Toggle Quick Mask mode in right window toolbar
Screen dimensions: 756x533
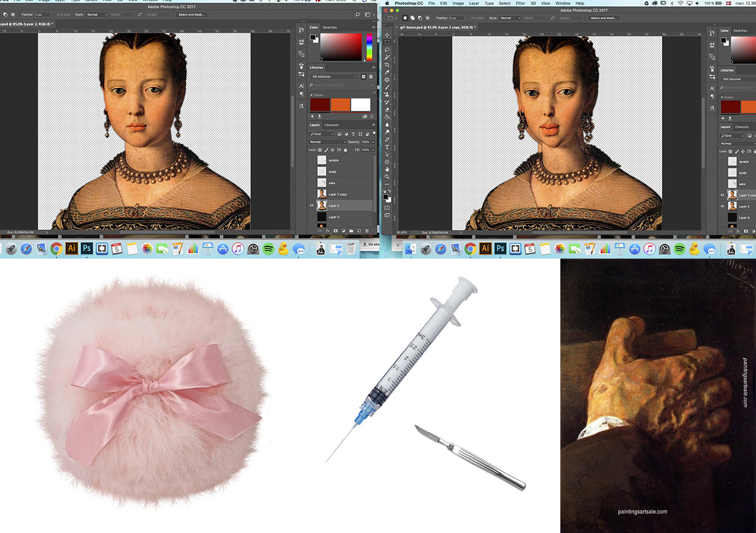(x=387, y=207)
